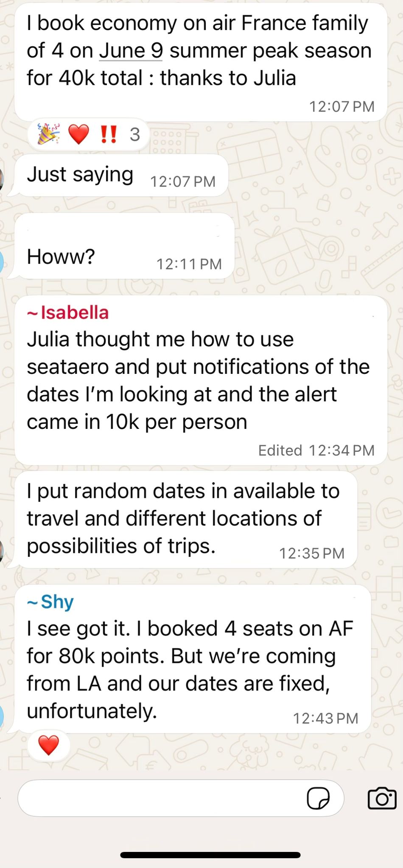Tap the party popper reaction emoji

48,134
